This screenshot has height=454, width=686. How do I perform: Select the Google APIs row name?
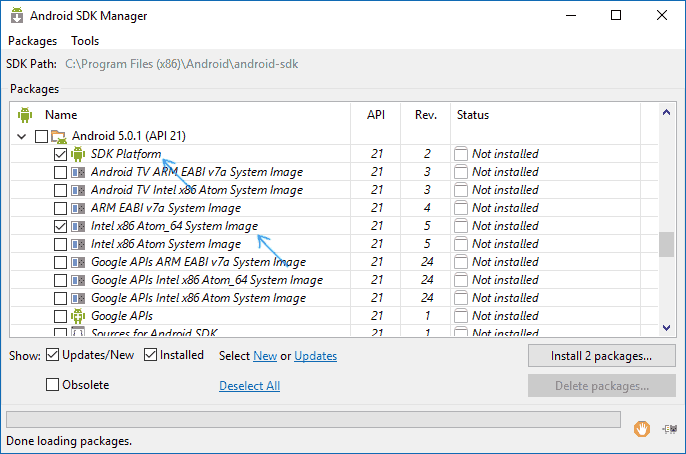[x=122, y=316]
